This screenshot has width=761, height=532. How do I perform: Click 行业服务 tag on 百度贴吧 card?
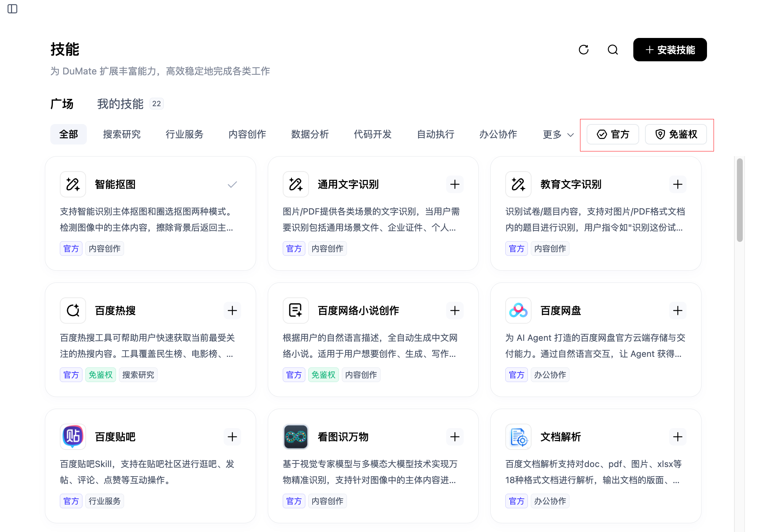(105, 501)
